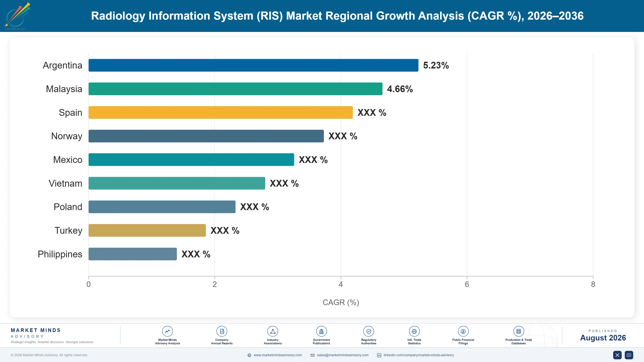The height and width of the screenshot is (362, 644).
Task: Open the X social media icon
Action: [617, 355]
